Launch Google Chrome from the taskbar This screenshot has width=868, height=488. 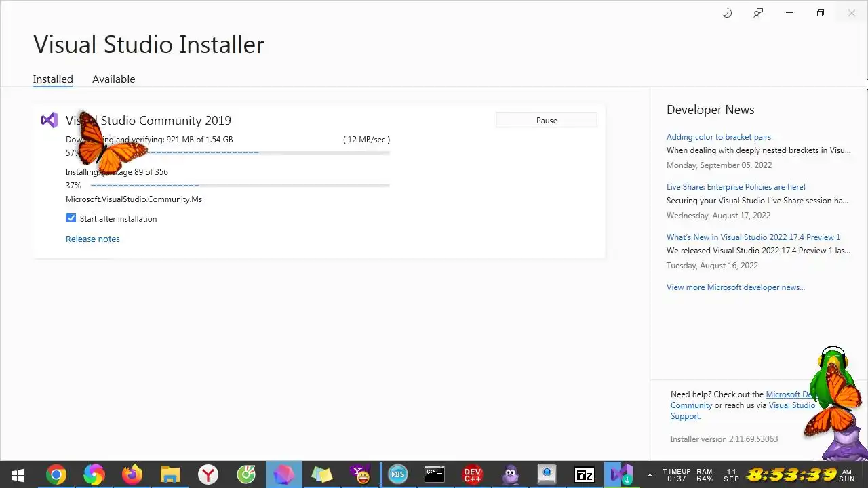pos(56,474)
